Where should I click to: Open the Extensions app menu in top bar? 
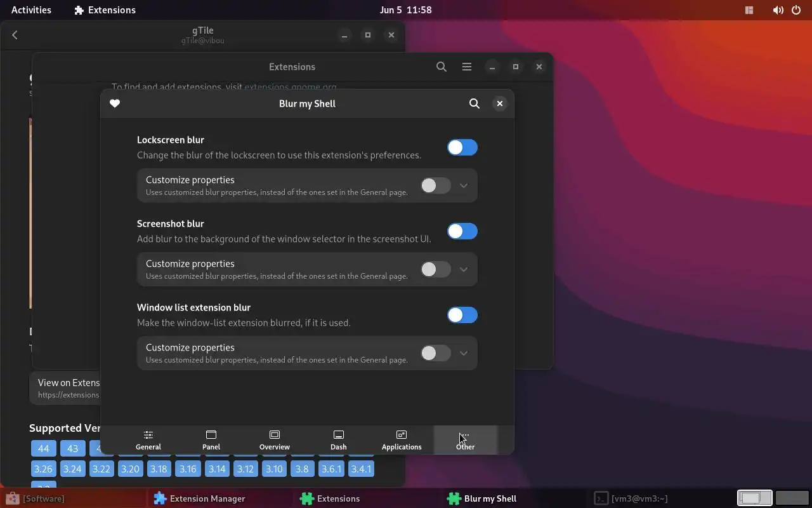(105, 10)
